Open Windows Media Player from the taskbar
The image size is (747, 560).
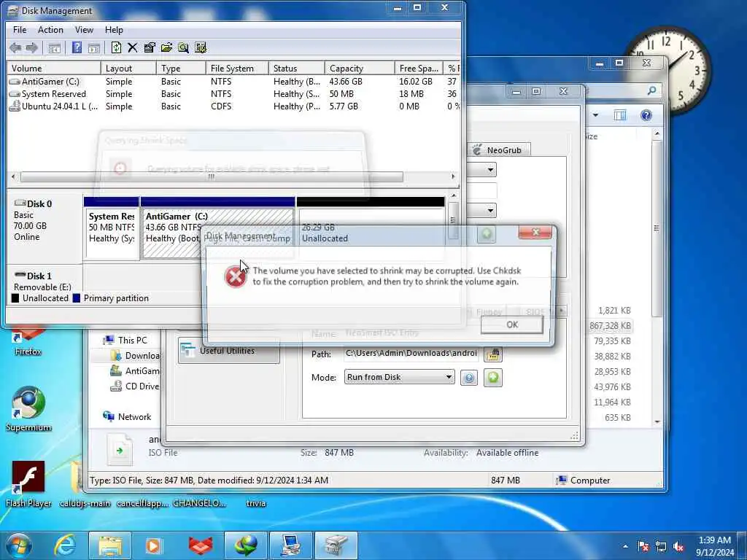click(153, 545)
